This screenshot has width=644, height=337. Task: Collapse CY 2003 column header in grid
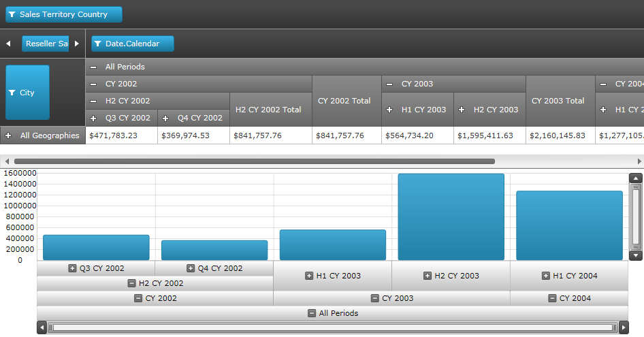[x=389, y=84]
